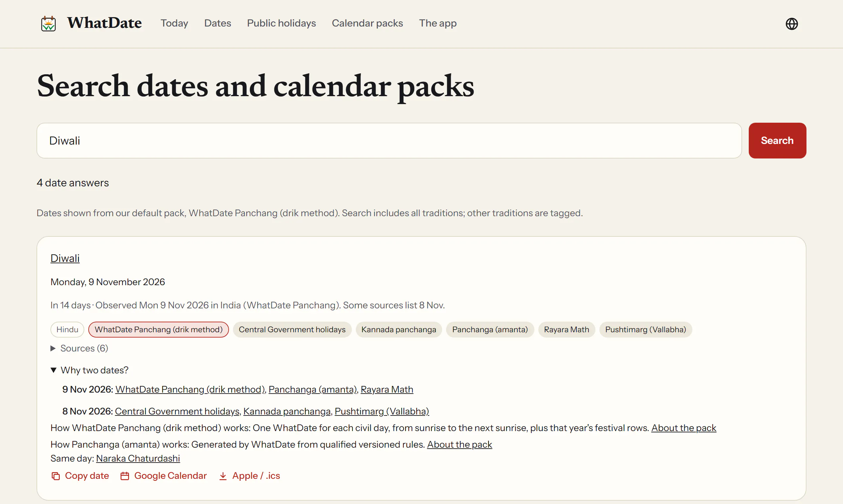
Task: Focus the Diwali search input field
Action: pyautogui.click(x=389, y=140)
